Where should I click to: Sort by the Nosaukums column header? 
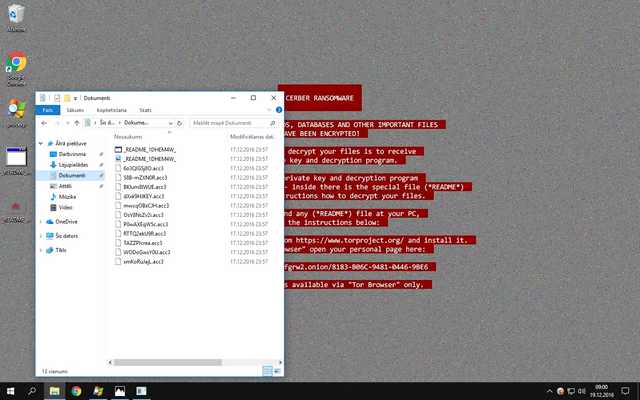[128, 136]
